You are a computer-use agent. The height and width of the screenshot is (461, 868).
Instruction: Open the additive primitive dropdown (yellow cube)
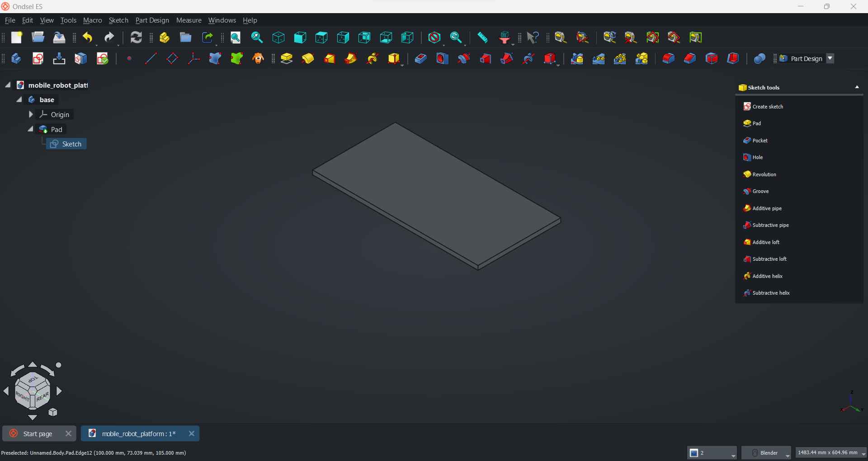(402, 65)
